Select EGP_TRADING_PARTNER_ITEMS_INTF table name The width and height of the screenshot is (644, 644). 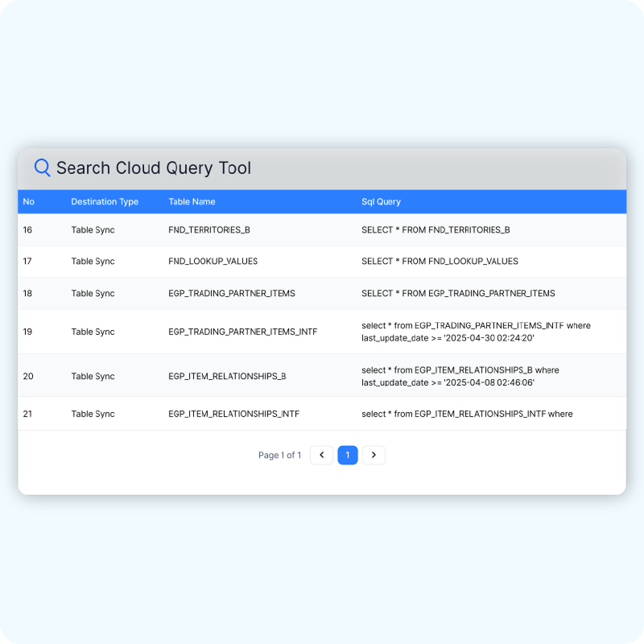click(242, 332)
